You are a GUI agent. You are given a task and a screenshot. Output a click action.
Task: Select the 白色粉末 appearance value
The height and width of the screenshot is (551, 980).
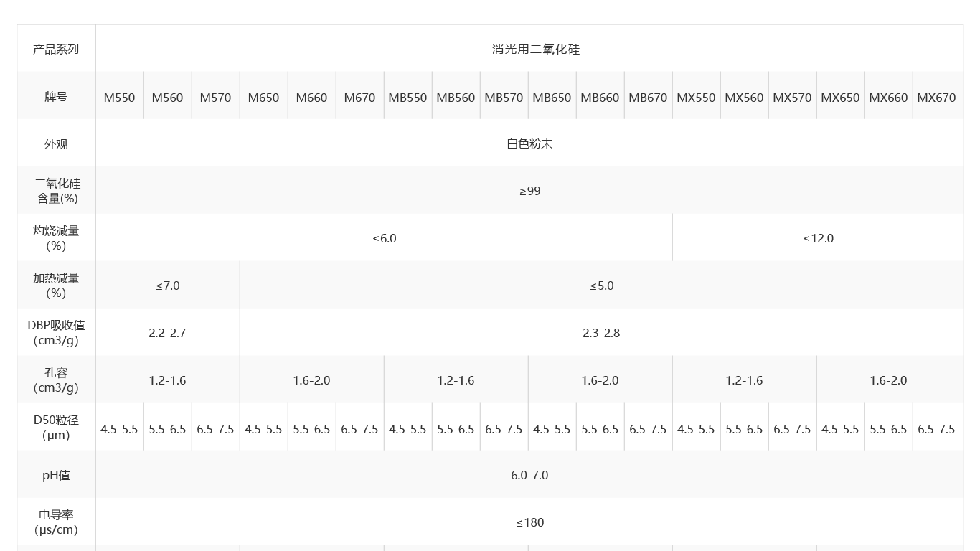pos(529,143)
